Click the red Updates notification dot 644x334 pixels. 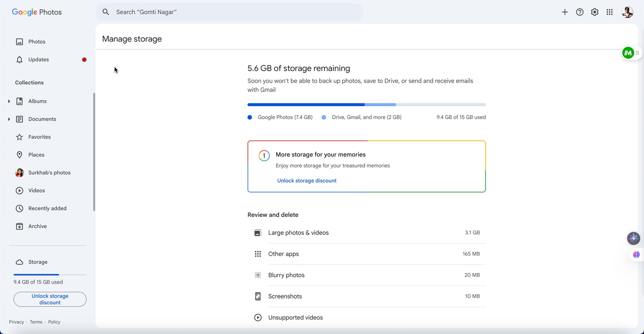84,60
